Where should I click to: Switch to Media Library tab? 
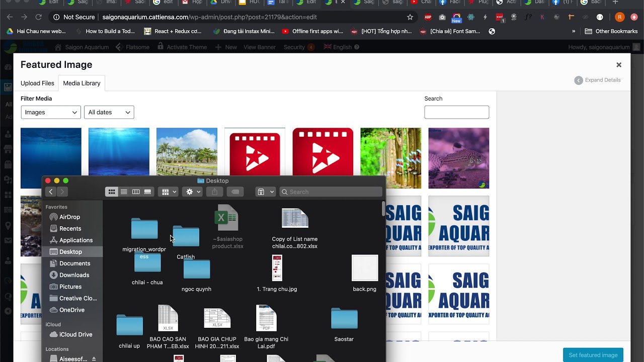(x=82, y=83)
